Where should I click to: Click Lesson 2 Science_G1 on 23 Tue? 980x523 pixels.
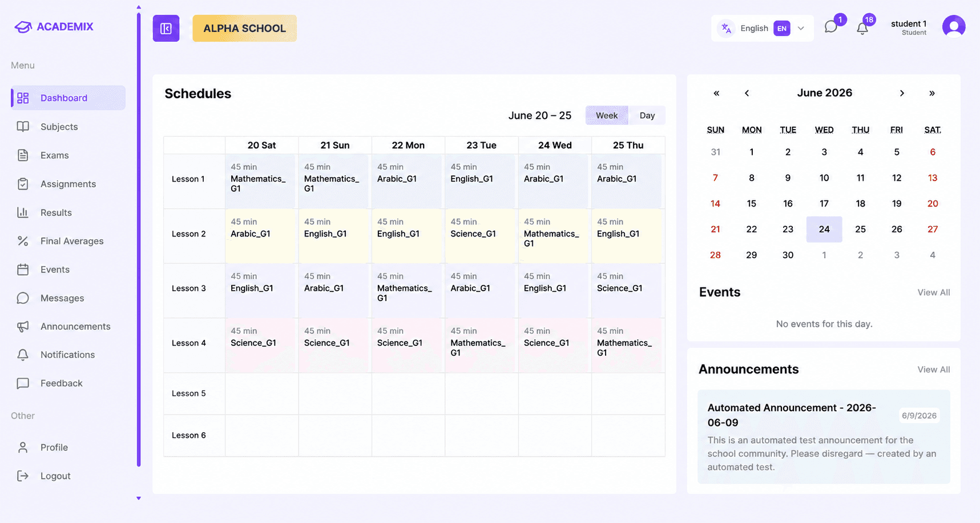tap(481, 236)
